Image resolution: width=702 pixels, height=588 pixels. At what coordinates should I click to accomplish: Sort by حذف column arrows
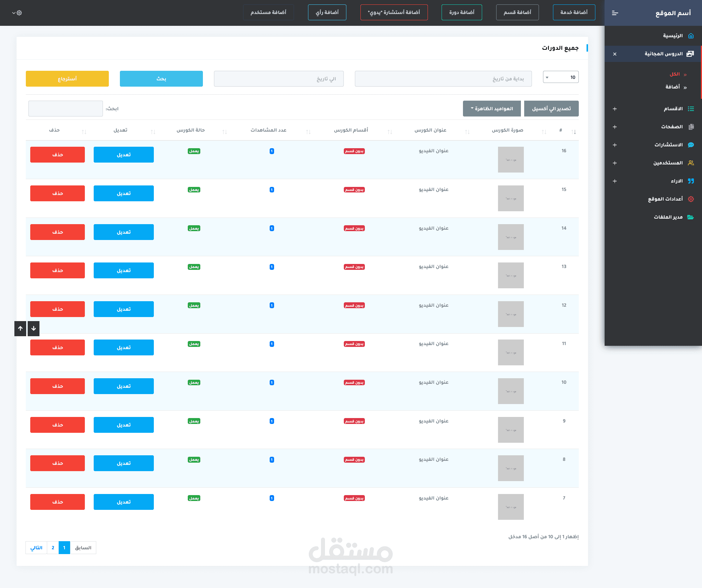tap(84, 132)
